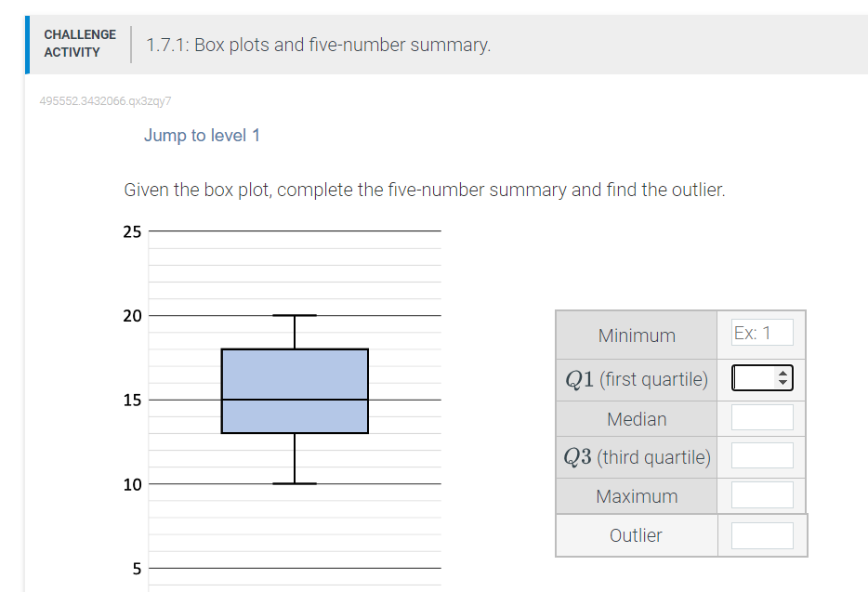Click the Minimum row label
This screenshot has width=868, height=592.
637,335
